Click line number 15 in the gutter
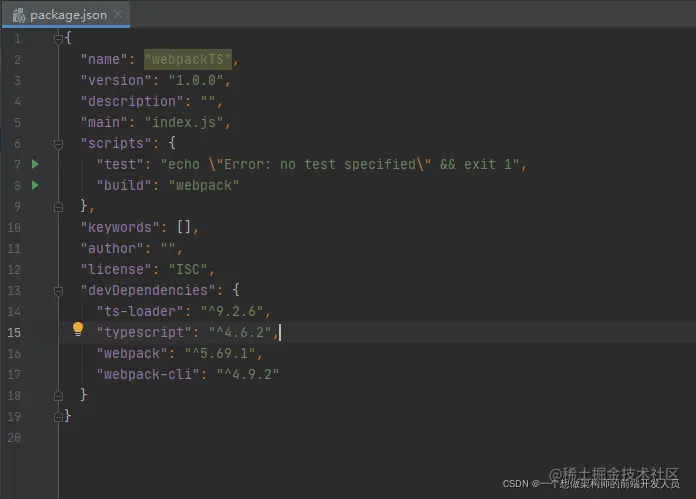The image size is (696, 499). pos(14,333)
